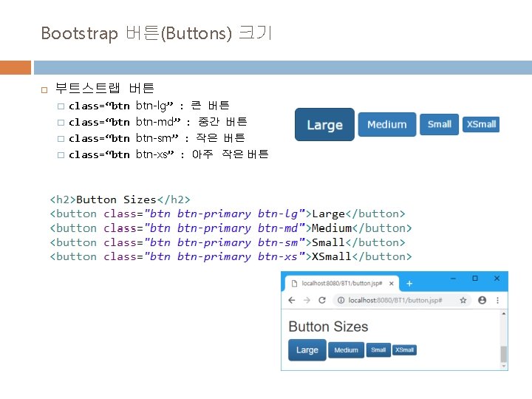The image size is (532, 399).
Task: Click the slide title 'Bootstrap 버튼(Buttons) 크기'
Action: click(x=157, y=33)
